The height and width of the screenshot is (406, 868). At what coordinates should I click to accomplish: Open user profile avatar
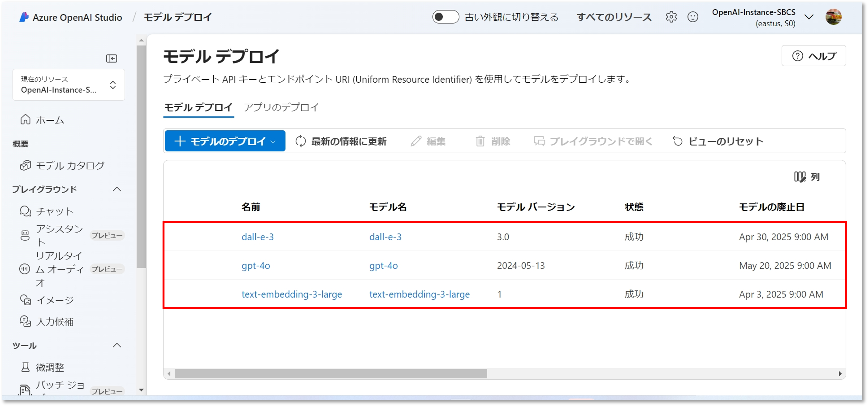pos(833,17)
